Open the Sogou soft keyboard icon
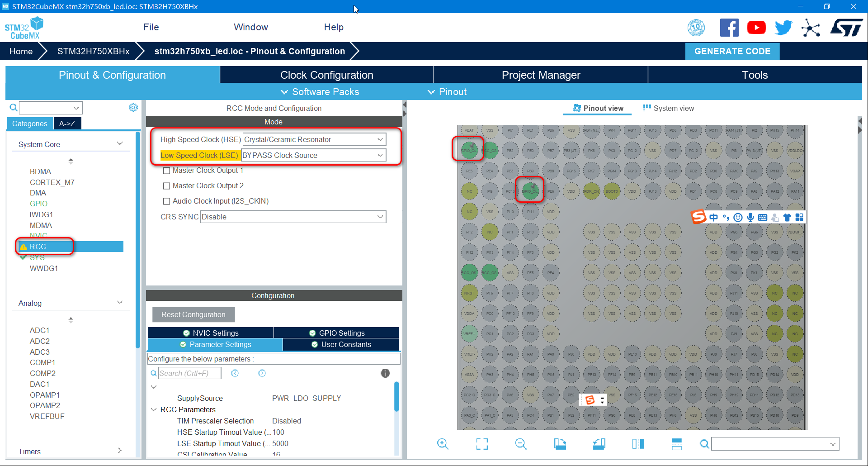Image resolution: width=868 pixels, height=466 pixels. pyautogui.click(x=763, y=218)
